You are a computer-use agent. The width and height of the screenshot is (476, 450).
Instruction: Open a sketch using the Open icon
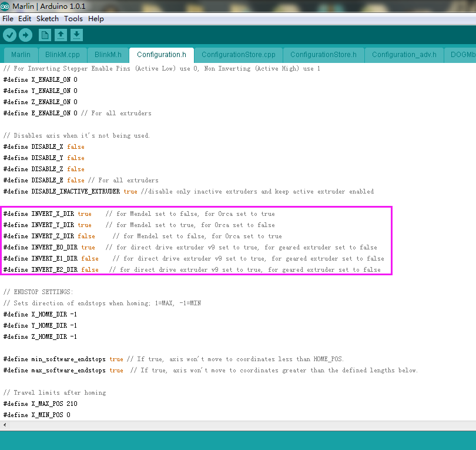point(61,35)
